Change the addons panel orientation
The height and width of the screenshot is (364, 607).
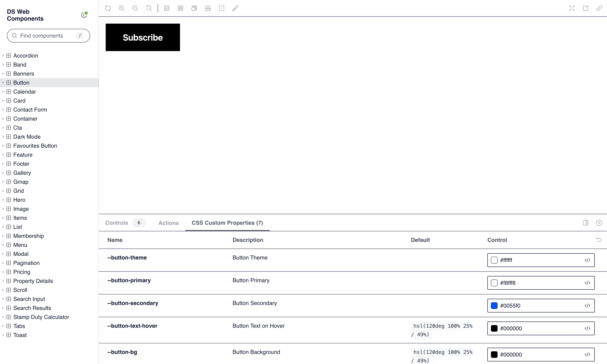click(x=585, y=223)
